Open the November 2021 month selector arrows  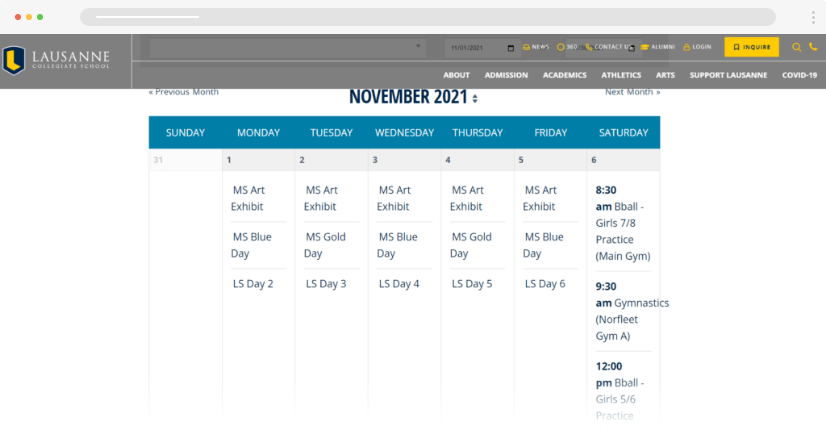(x=475, y=98)
